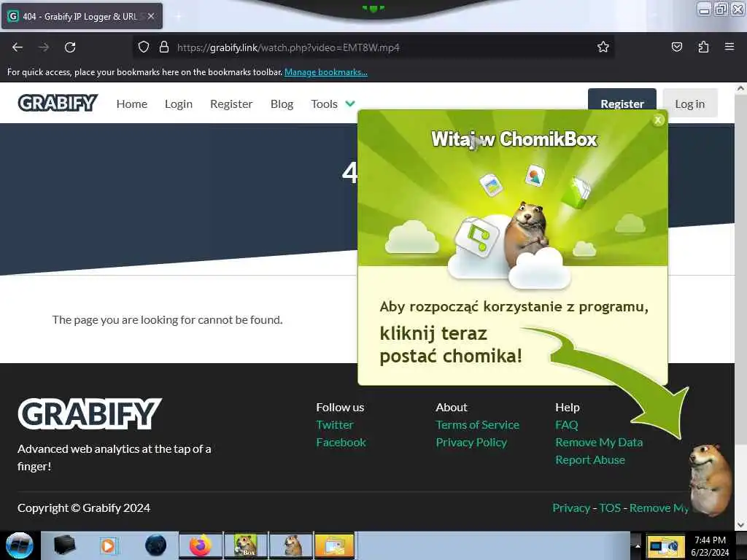Viewport: 747px width, 560px height.
Task: Launch the media player taskbar icon
Action: click(108, 545)
